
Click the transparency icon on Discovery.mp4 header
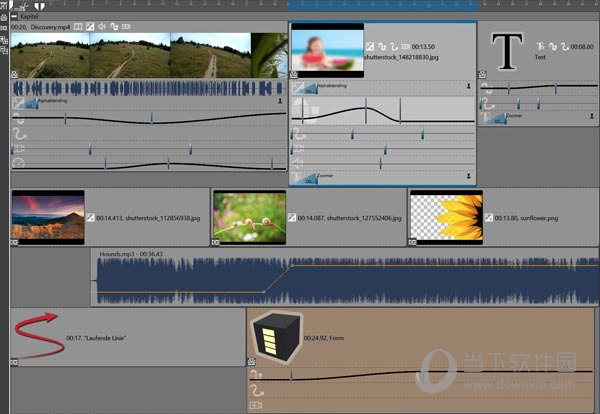pyautogui.click(x=91, y=26)
